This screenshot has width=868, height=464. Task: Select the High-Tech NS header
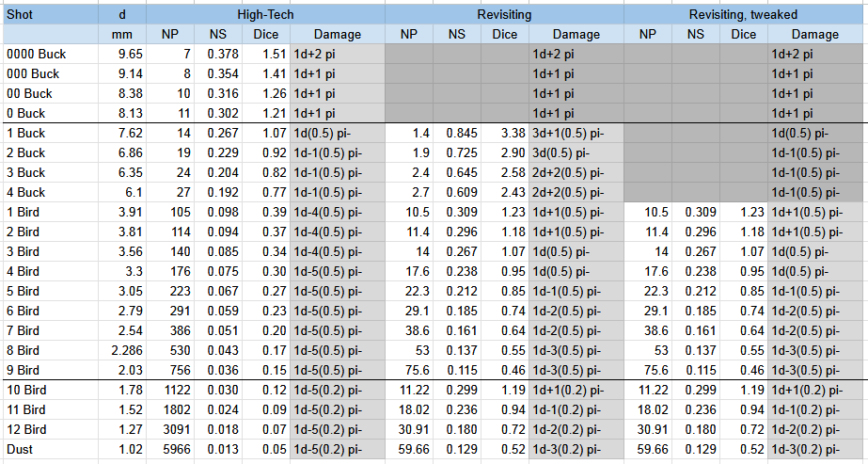(218, 34)
